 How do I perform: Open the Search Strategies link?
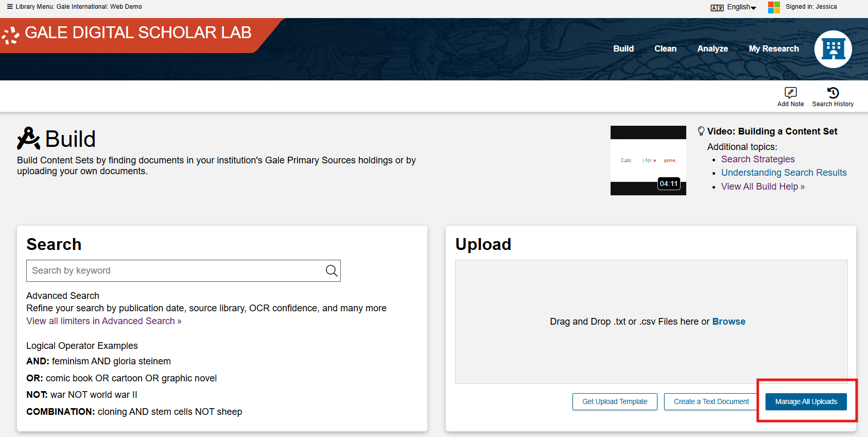pyautogui.click(x=758, y=159)
